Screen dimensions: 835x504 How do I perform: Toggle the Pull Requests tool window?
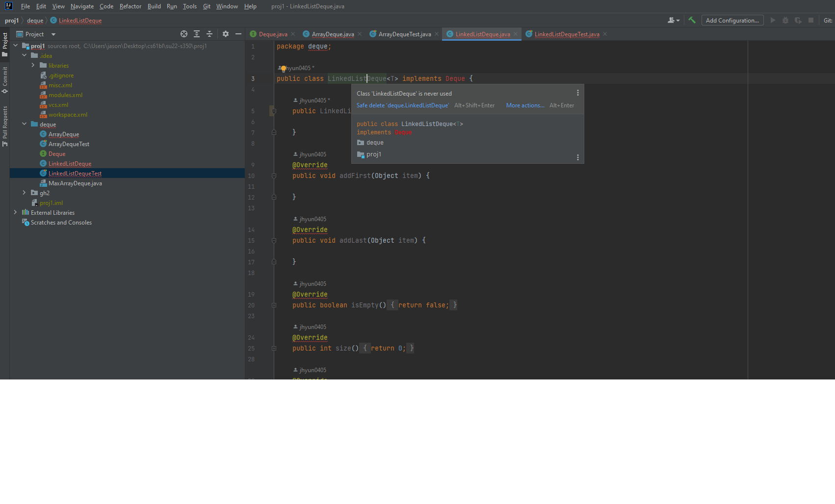point(5,126)
